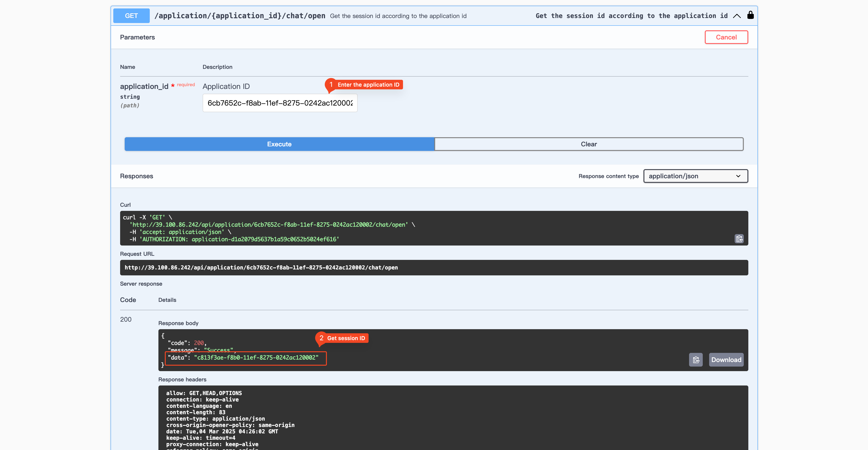Viewport: 868px width, 450px height.
Task: Click the Responses section heading
Action: (x=137, y=176)
